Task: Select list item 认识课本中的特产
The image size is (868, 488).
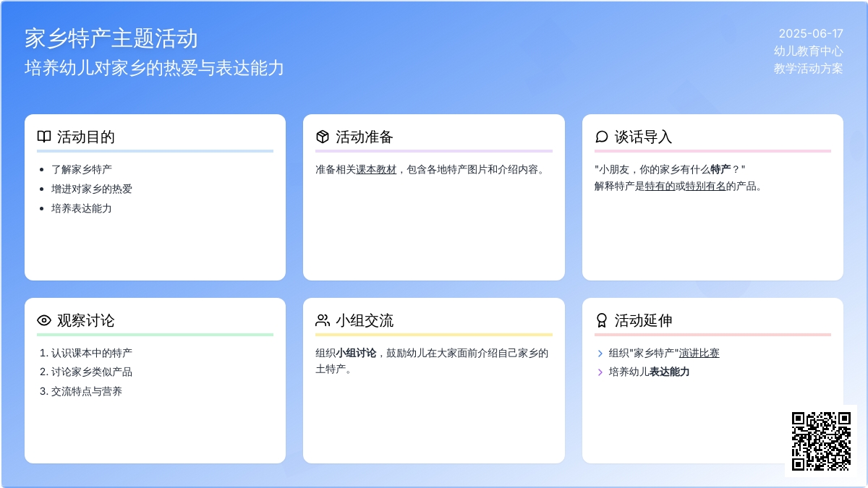Action: (x=92, y=354)
